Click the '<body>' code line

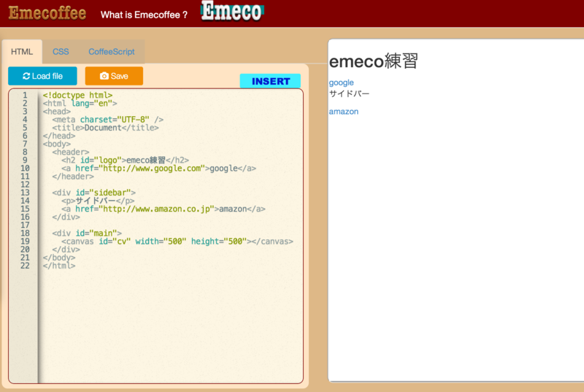[57, 144]
